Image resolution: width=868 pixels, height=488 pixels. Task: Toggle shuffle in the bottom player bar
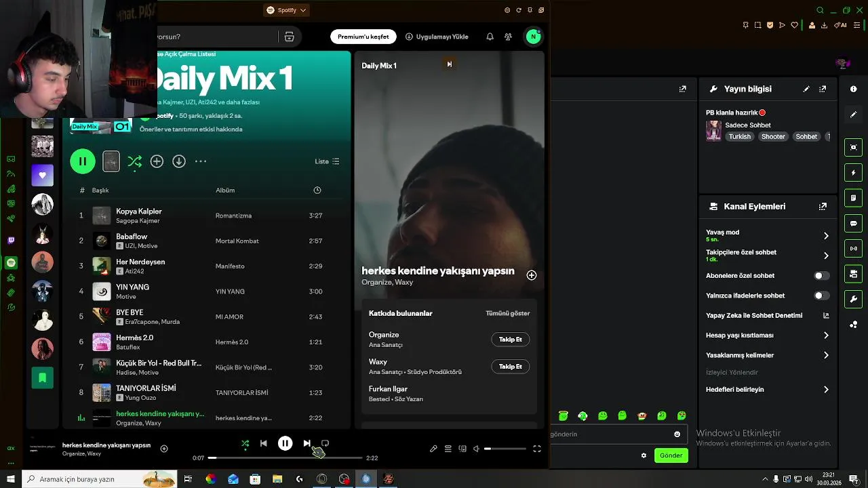(245, 443)
